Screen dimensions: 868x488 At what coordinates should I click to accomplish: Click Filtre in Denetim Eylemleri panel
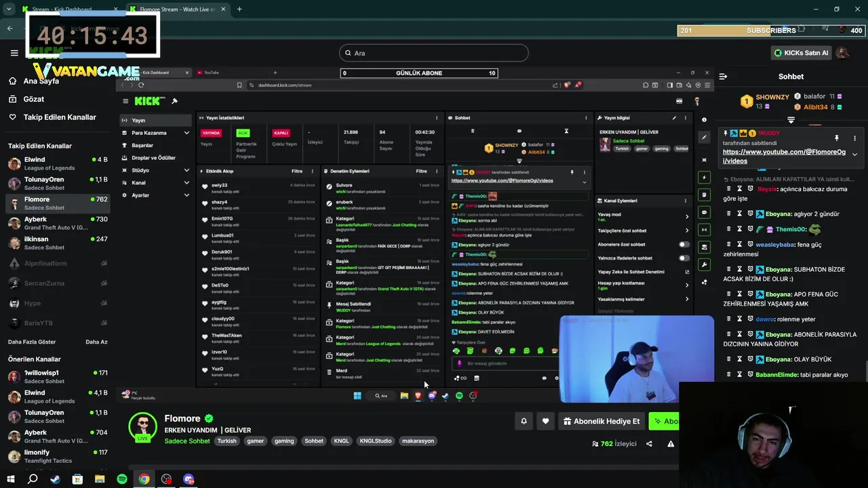(x=421, y=171)
